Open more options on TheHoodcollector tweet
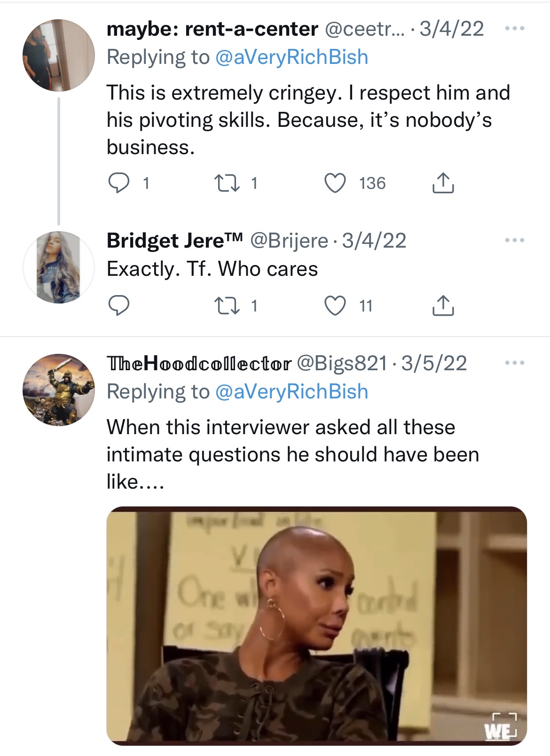 click(514, 363)
